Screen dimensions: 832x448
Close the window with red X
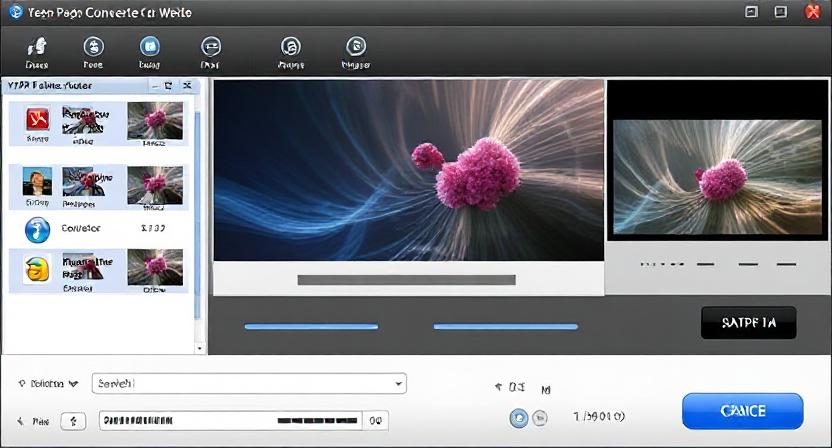click(x=813, y=11)
